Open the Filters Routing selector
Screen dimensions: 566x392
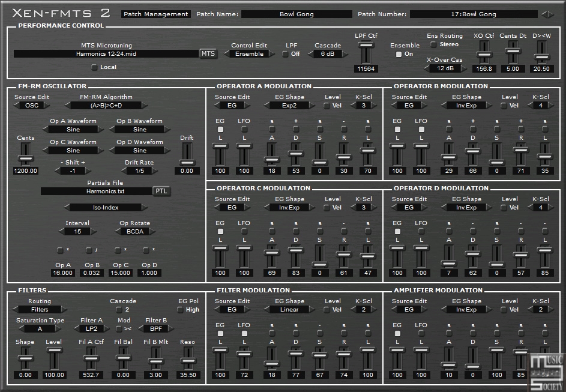[x=40, y=309]
